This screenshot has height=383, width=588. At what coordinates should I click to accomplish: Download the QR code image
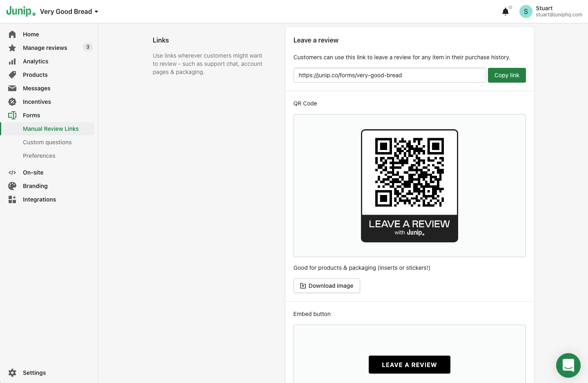[327, 286]
